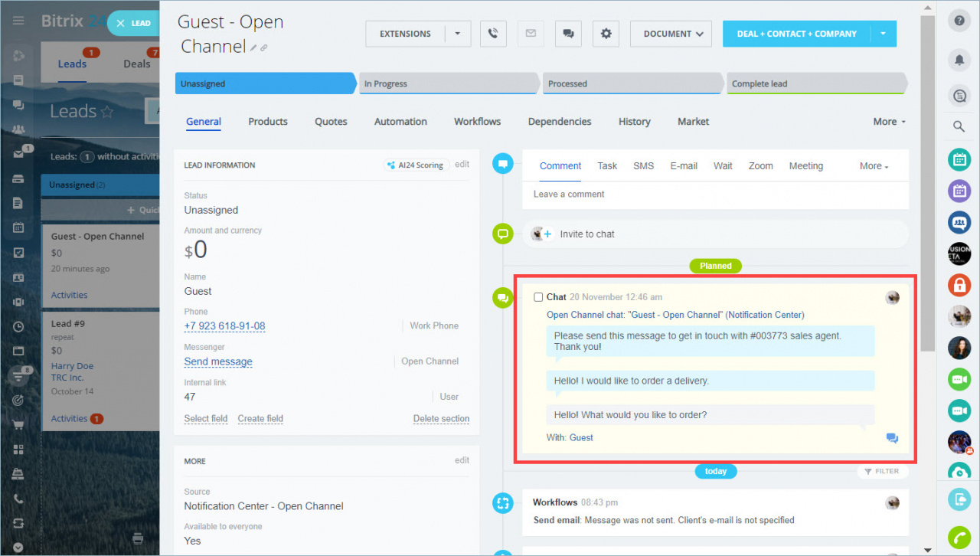
Task: Click the Invite to chat row
Action: click(x=716, y=234)
